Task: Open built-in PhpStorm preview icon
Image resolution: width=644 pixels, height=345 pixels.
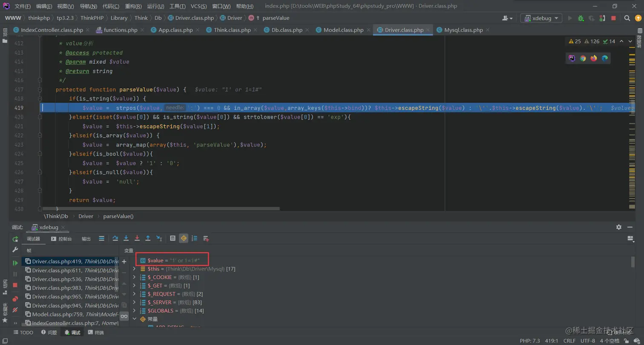Action: (572, 58)
